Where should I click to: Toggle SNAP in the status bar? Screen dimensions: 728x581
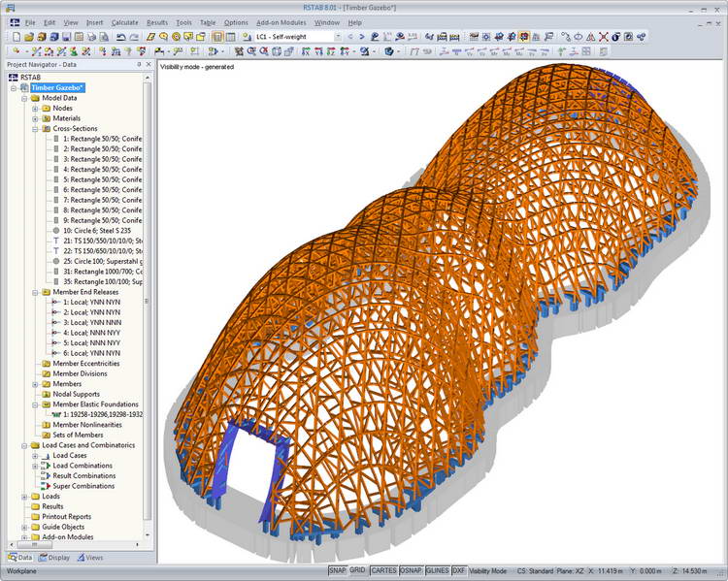338,570
